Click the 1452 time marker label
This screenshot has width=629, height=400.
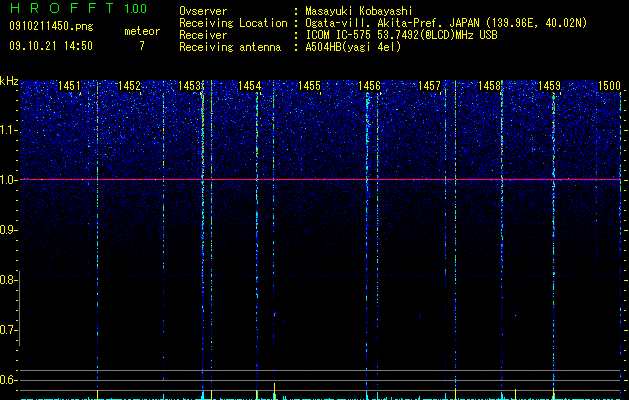tap(129, 86)
